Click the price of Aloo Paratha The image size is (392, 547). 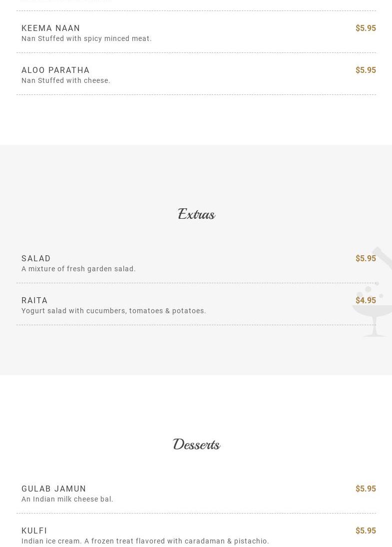pyautogui.click(x=366, y=70)
